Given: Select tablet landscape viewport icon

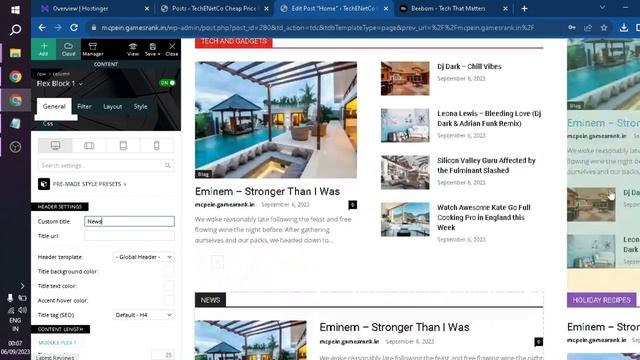Looking at the screenshot, I should (x=89, y=146).
